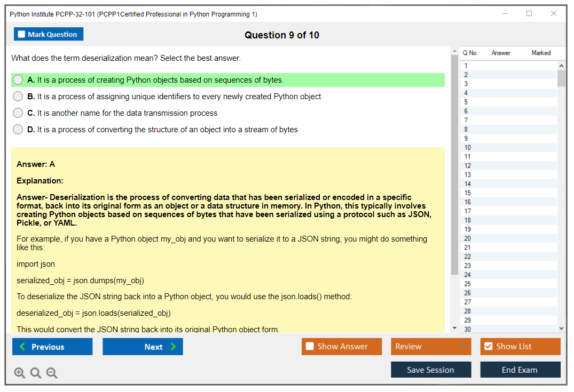Jump to question 15 in list
Image resolution: width=574 pixels, height=392 pixels.
point(468,193)
